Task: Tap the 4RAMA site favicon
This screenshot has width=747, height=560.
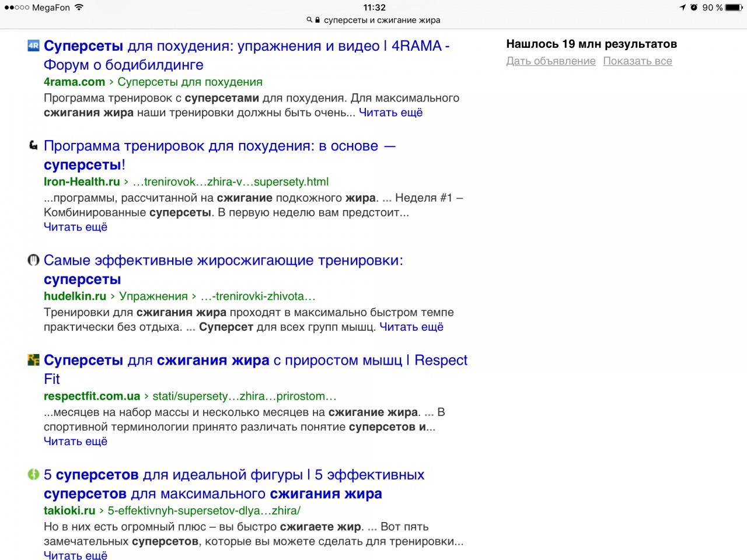Action: click(x=33, y=45)
